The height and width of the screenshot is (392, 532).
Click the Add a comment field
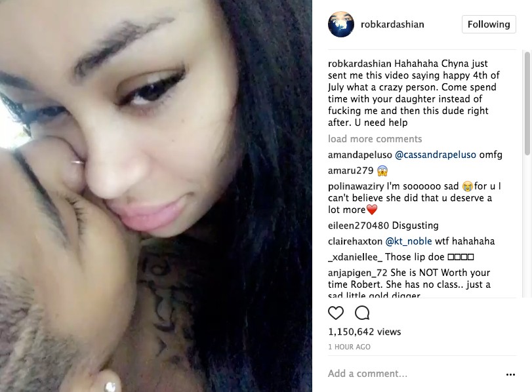(414, 374)
